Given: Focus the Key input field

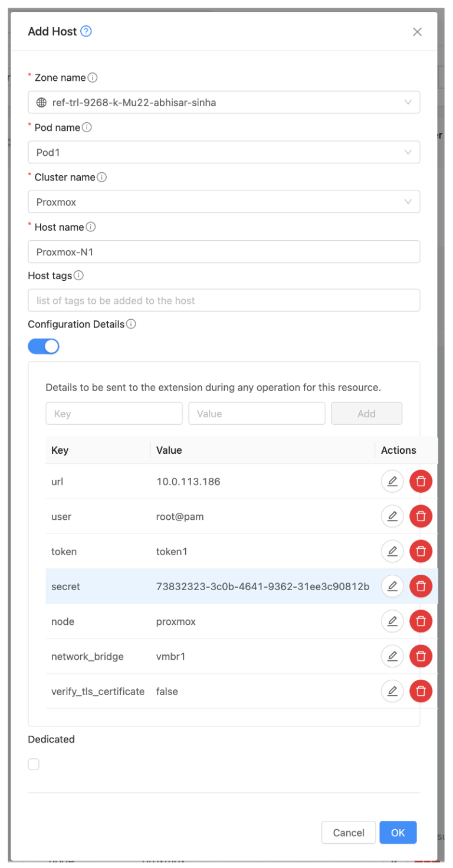Looking at the screenshot, I should (x=114, y=414).
